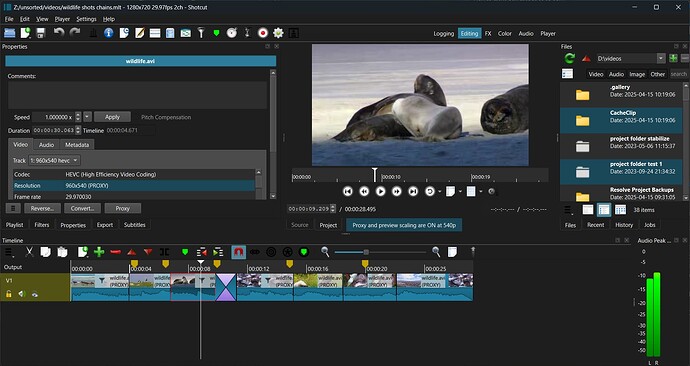Image resolution: width=690 pixels, height=366 pixels.
Task: Click the Convert... button
Action: pos(82,208)
